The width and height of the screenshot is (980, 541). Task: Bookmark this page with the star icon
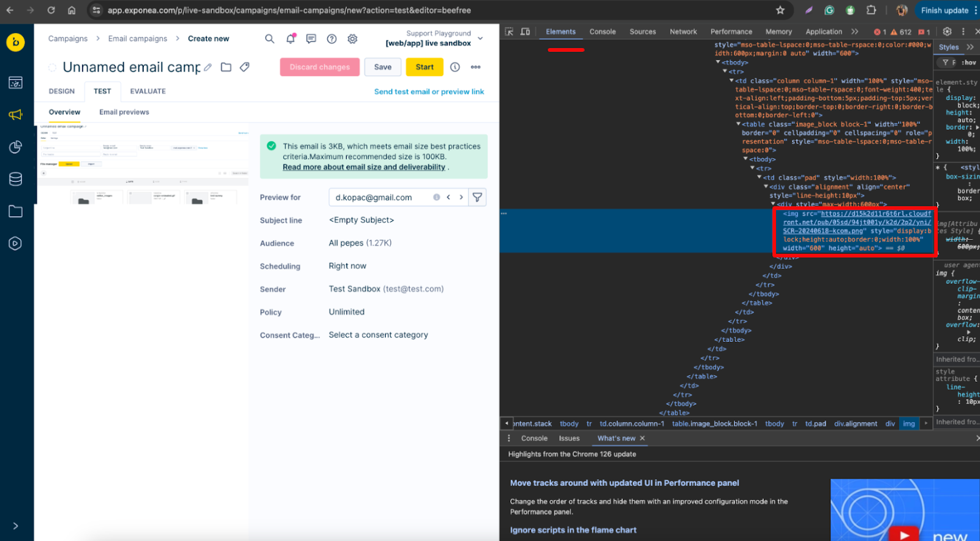pos(780,10)
